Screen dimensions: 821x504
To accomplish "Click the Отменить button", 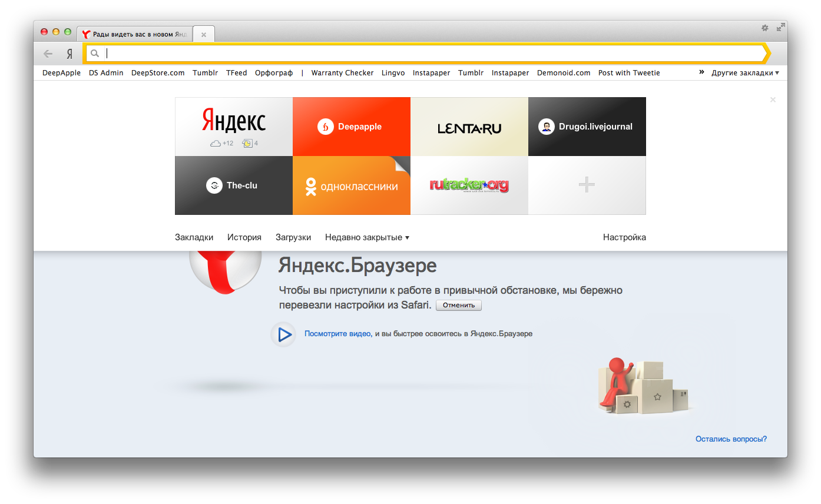I will (x=459, y=306).
